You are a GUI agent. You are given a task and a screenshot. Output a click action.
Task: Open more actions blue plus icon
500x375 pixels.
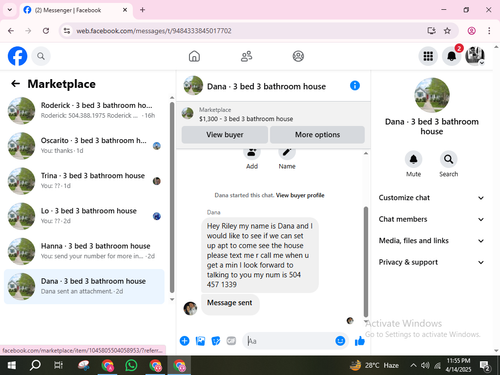pos(185,341)
